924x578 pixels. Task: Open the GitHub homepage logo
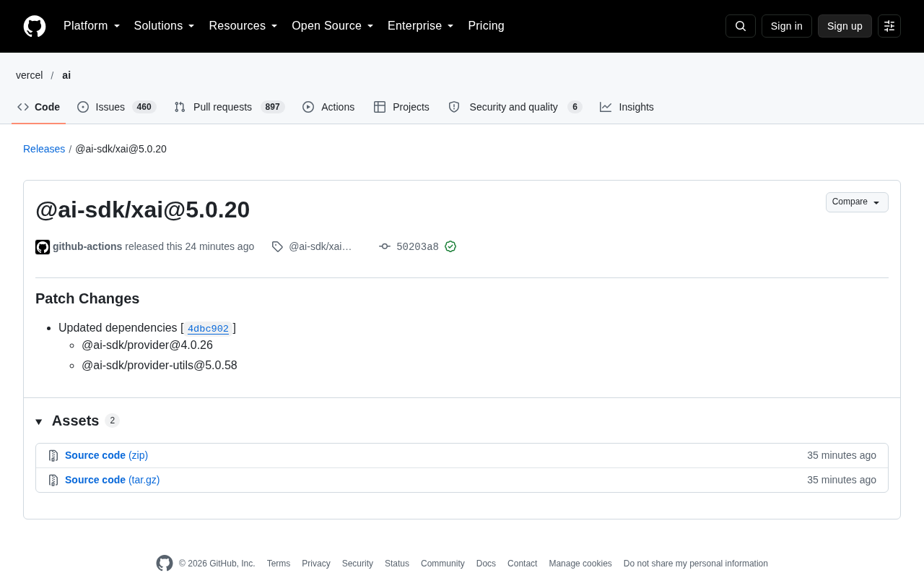coord(35,26)
